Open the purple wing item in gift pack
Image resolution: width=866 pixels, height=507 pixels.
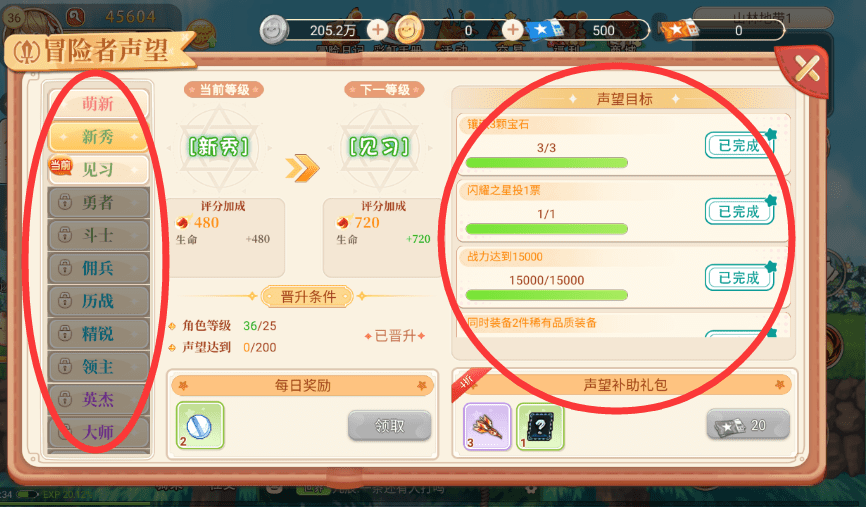[487, 426]
